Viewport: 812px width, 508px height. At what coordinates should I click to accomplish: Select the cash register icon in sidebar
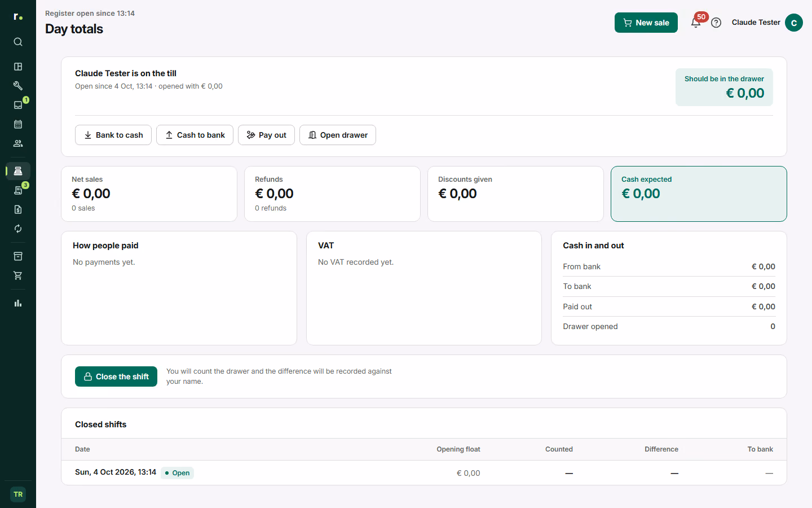point(18,171)
